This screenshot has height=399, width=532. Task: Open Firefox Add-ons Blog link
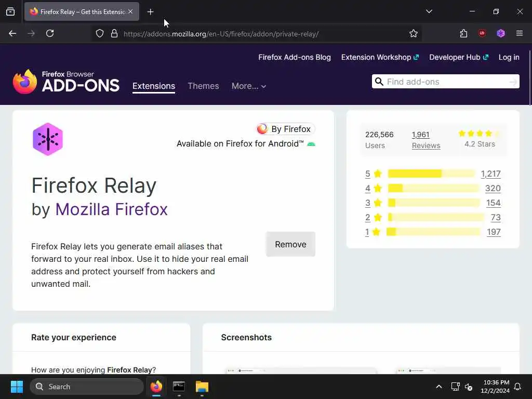[295, 57]
